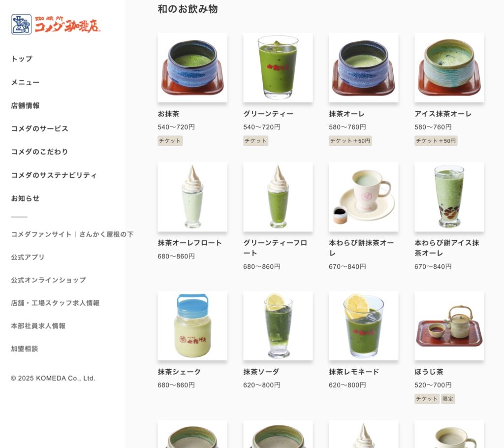Open the 抹茶オーレフロート soft-serve image
Viewport: 504px width, 448px height.
coord(192,197)
